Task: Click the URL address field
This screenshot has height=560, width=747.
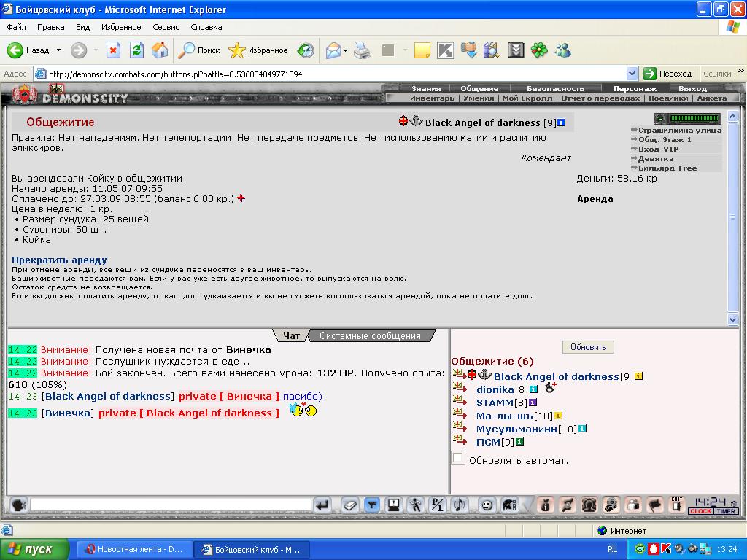Action: (336, 74)
